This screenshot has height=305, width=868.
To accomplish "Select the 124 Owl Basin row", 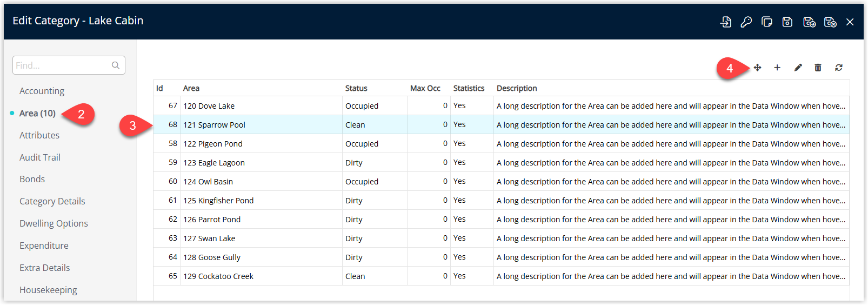I will pos(502,181).
